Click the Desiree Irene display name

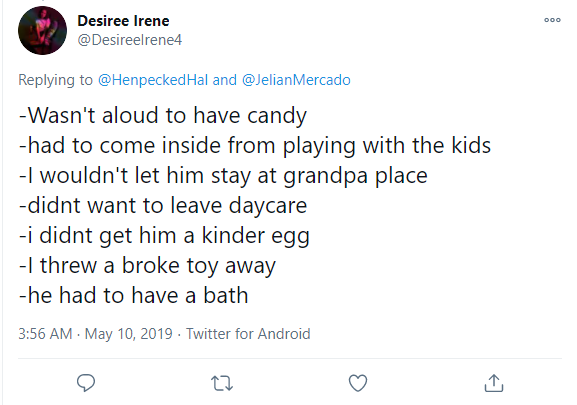click(123, 21)
